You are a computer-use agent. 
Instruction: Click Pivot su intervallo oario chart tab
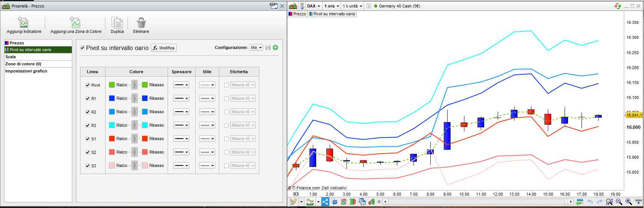pyautogui.click(x=332, y=14)
